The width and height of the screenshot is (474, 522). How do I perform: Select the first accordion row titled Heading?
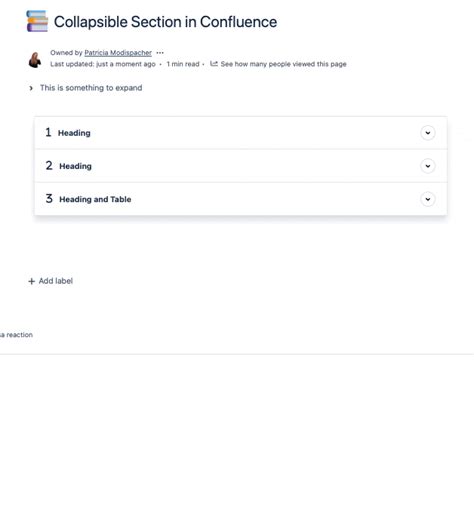(x=241, y=133)
